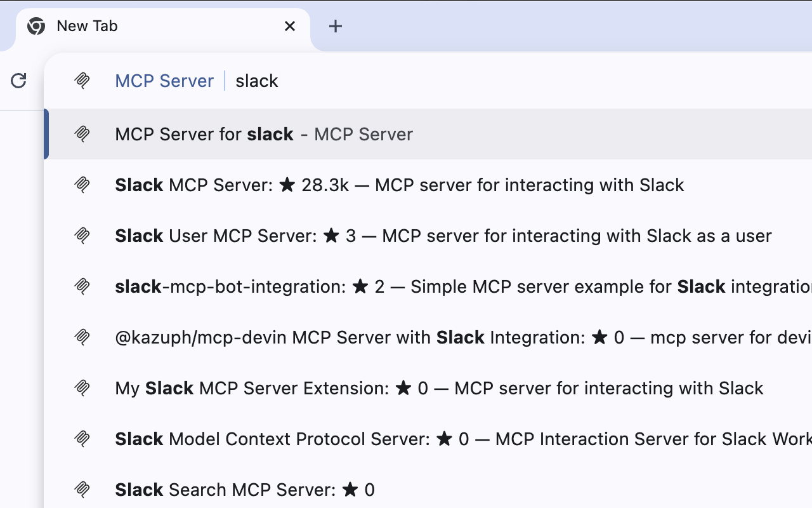
Task: Click the paperclip icon in the omnibox search row
Action: pyautogui.click(x=82, y=81)
